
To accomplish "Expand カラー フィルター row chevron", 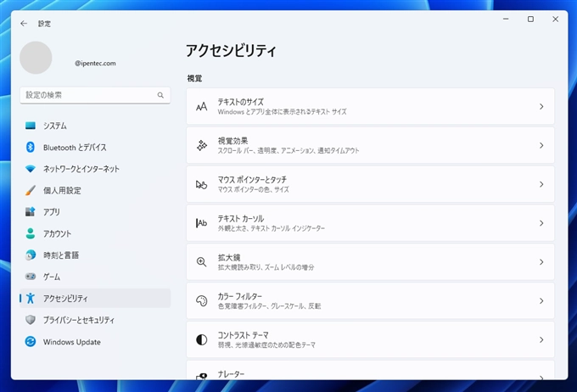I will click(x=541, y=300).
